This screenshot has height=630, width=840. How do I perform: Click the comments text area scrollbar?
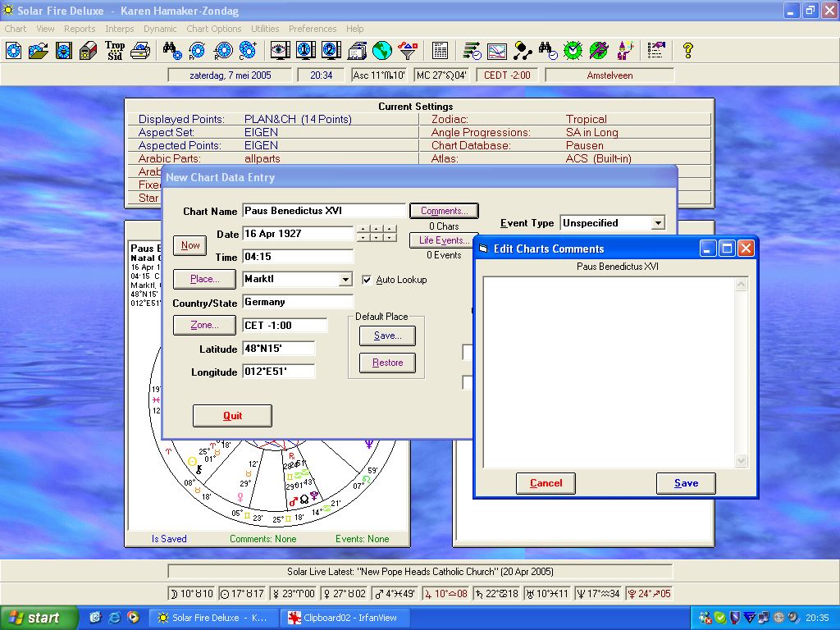click(742, 373)
